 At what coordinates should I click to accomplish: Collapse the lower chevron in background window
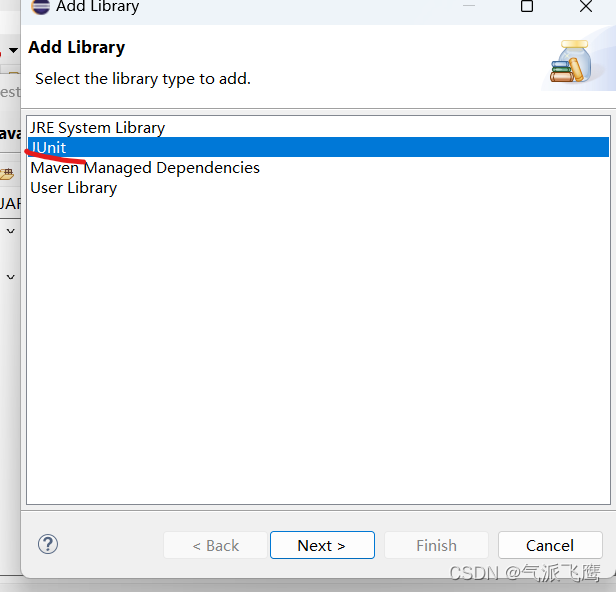coord(11,277)
